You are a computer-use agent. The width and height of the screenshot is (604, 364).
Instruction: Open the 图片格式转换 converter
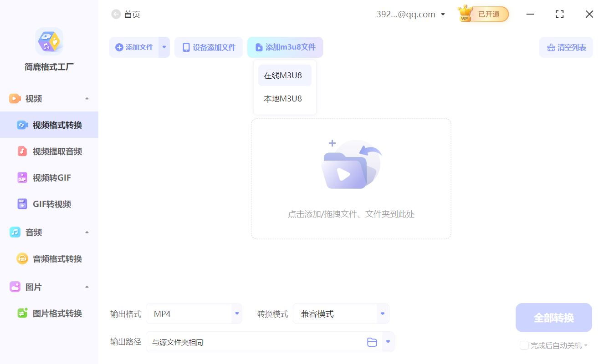[51, 313]
